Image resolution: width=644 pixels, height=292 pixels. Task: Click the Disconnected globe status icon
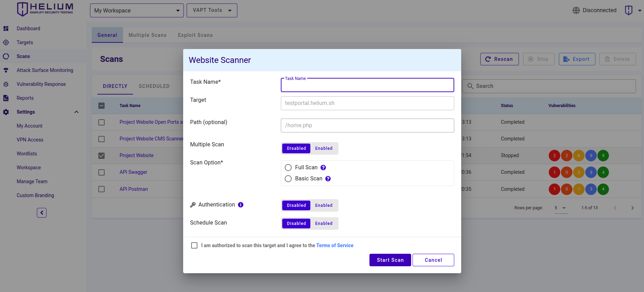(x=576, y=10)
